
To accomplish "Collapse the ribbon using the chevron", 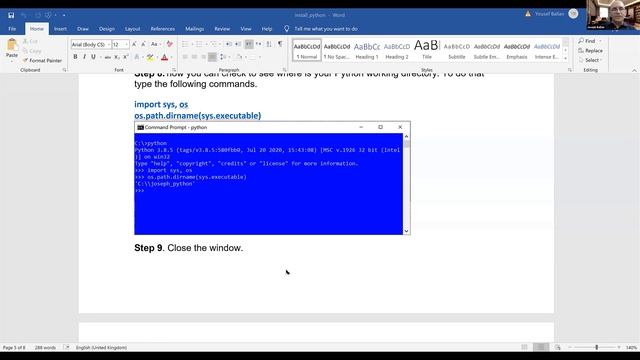I will click(634, 70).
